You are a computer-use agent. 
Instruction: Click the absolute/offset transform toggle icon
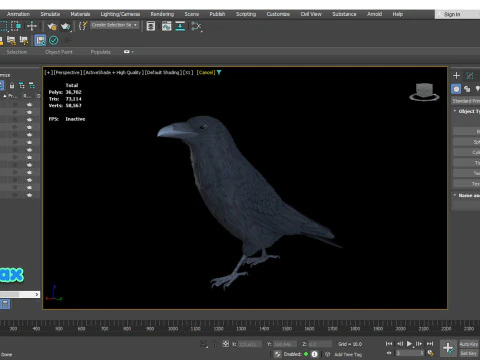(226, 344)
